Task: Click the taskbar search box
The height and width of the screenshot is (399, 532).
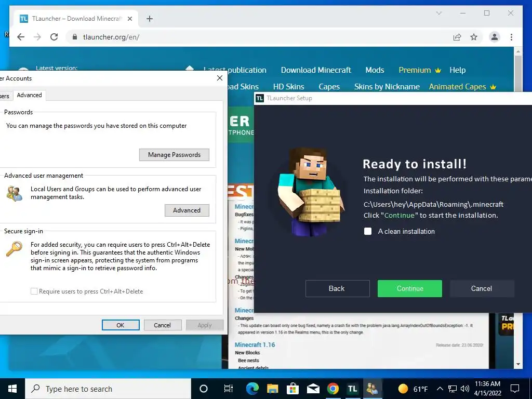Action: [108, 389]
